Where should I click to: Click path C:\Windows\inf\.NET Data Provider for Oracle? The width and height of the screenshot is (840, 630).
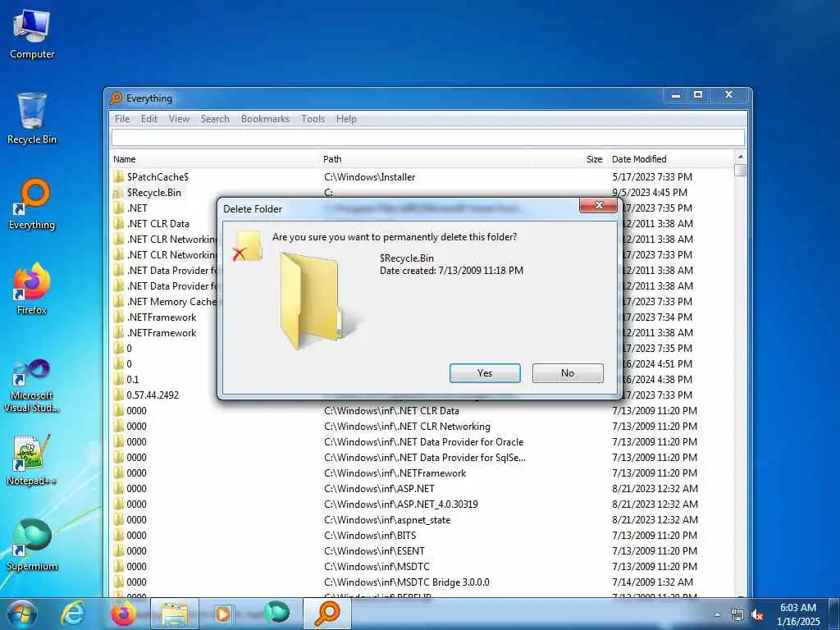pos(424,442)
